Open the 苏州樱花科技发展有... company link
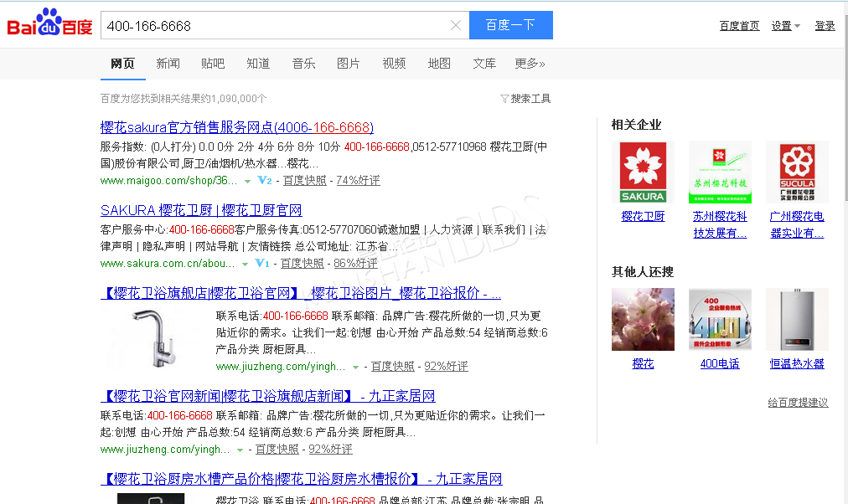 tap(720, 224)
